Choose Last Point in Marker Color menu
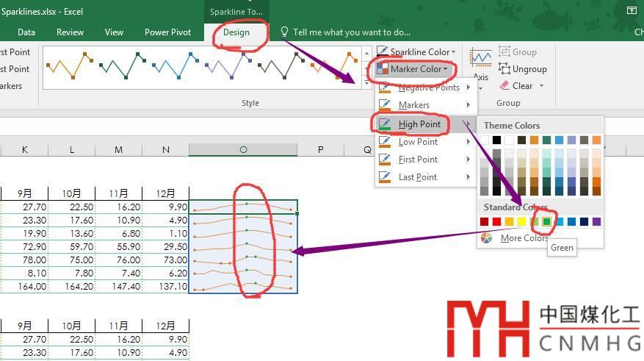 click(x=418, y=177)
